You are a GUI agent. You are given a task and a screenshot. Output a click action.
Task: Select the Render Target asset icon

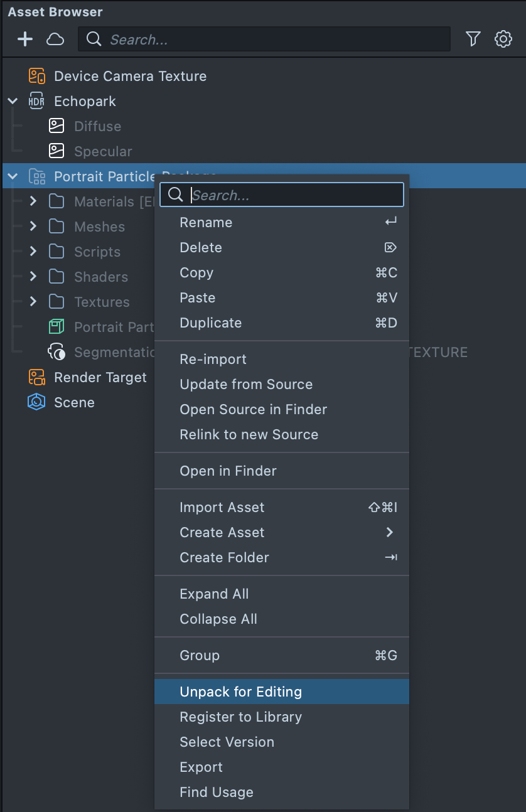[x=37, y=378]
